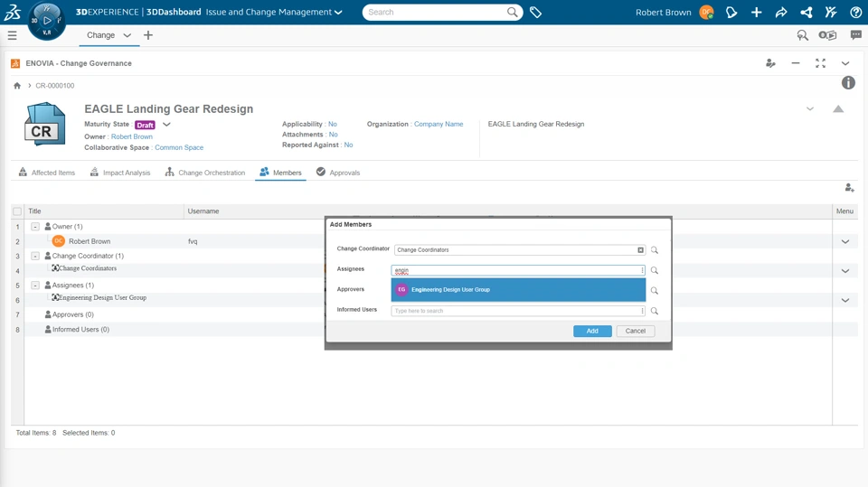Viewport: 868px width, 487px height.
Task: Open Maturity State dropdown arrow
Action: point(166,125)
